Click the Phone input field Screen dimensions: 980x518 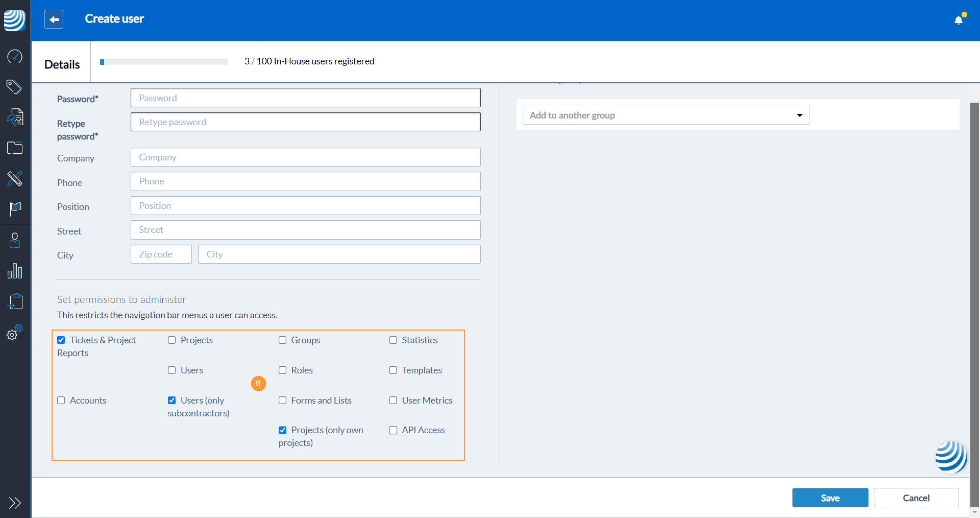305,181
